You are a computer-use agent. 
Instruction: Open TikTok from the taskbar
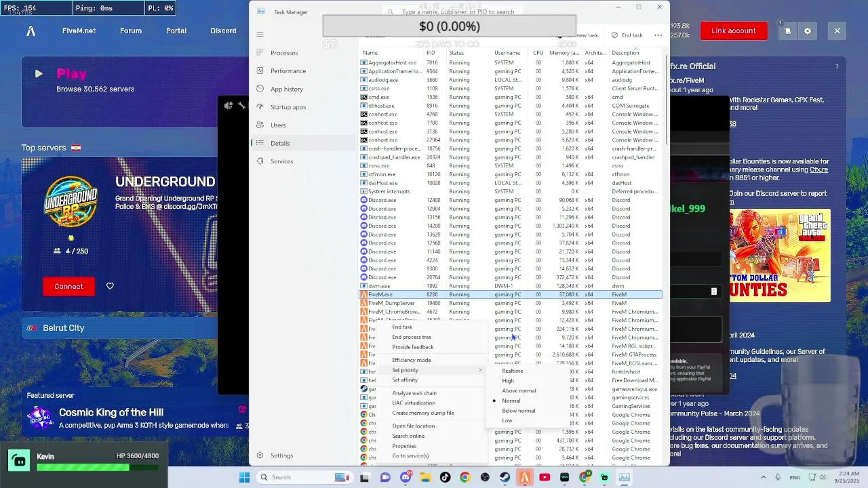tap(445, 477)
